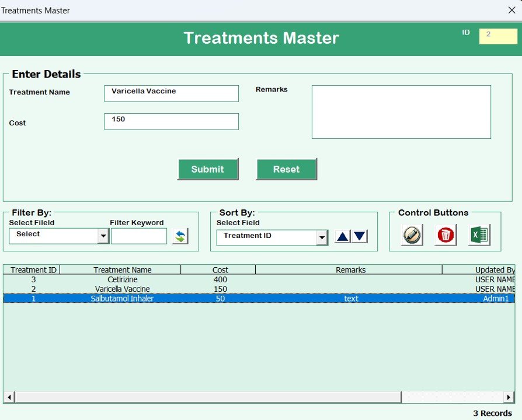Image resolution: width=522 pixels, height=420 pixels.
Task: Focus the Treatment Name input field
Action: coord(172,93)
